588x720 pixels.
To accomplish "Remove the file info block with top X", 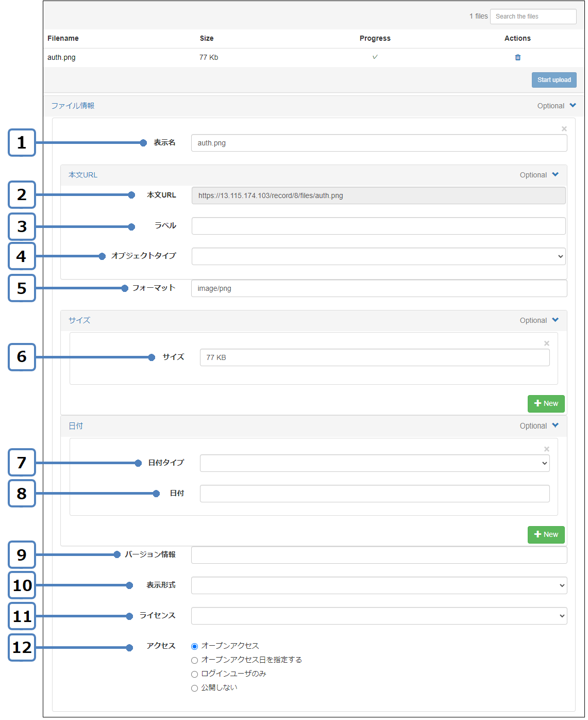I will click(564, 129).
